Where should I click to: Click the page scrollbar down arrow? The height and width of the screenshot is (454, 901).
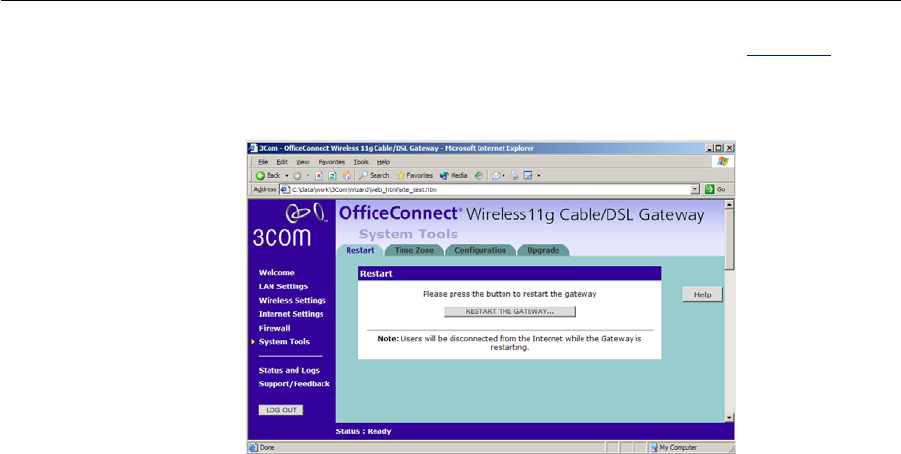[x=729, y=418]
